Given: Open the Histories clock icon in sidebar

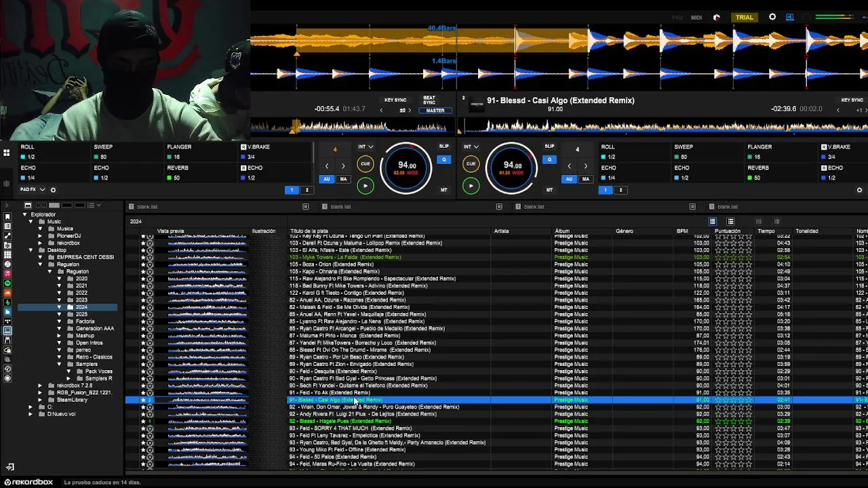Looking at the screenshot, I should [x=7, y=369].
